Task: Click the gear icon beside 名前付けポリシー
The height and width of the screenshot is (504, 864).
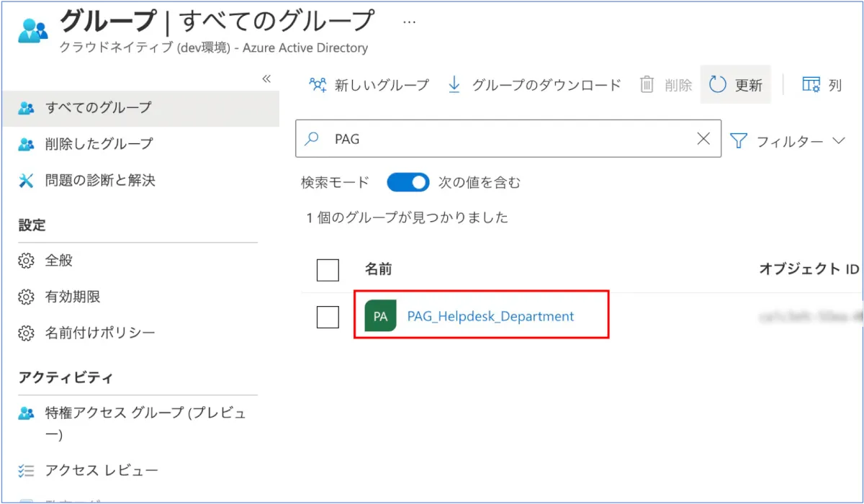Action: click(x=26, y=333)
